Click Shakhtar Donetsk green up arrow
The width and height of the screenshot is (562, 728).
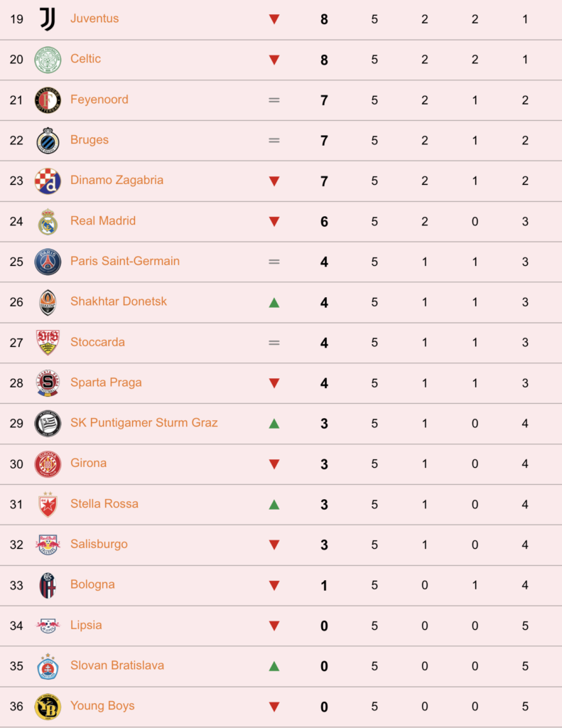(x=274, y=303)
